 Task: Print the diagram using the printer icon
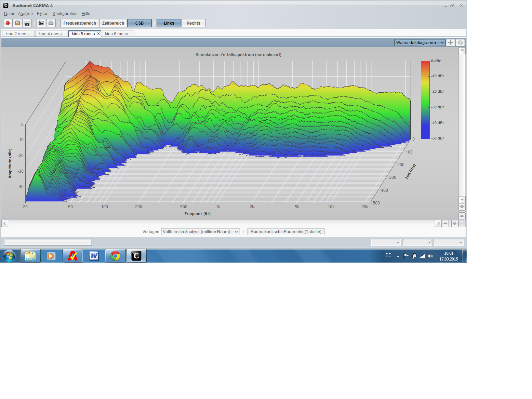tap(51, 23)
